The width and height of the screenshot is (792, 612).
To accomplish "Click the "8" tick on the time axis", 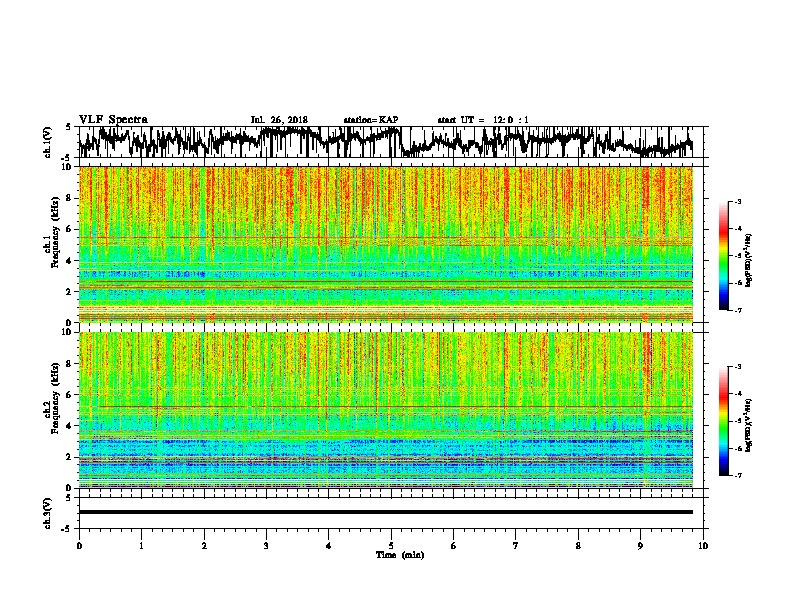I will pyautogui.click(x=578, y=546).
